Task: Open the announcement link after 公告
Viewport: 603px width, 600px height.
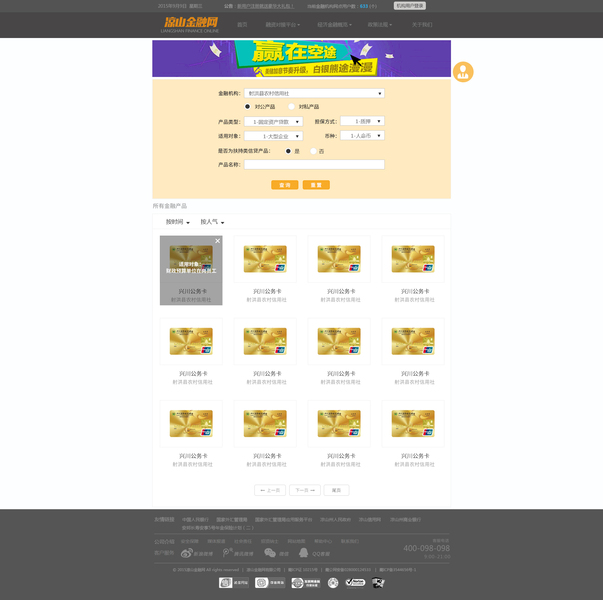Action: [265, 6]
